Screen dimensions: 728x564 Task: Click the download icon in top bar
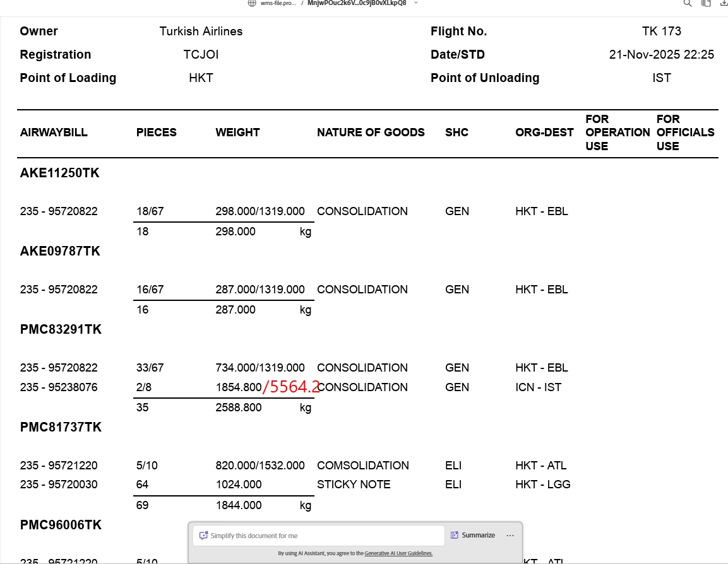coord(724,3)
